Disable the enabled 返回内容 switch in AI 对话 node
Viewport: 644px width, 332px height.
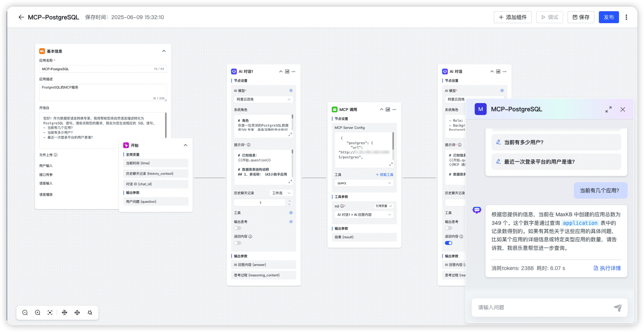point(448,243)
